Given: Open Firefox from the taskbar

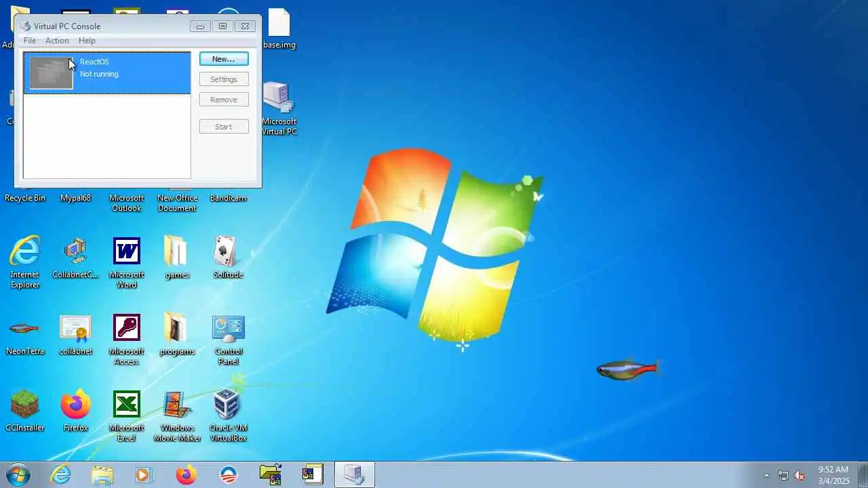Looking at the screenshot, I should [186, 475].
